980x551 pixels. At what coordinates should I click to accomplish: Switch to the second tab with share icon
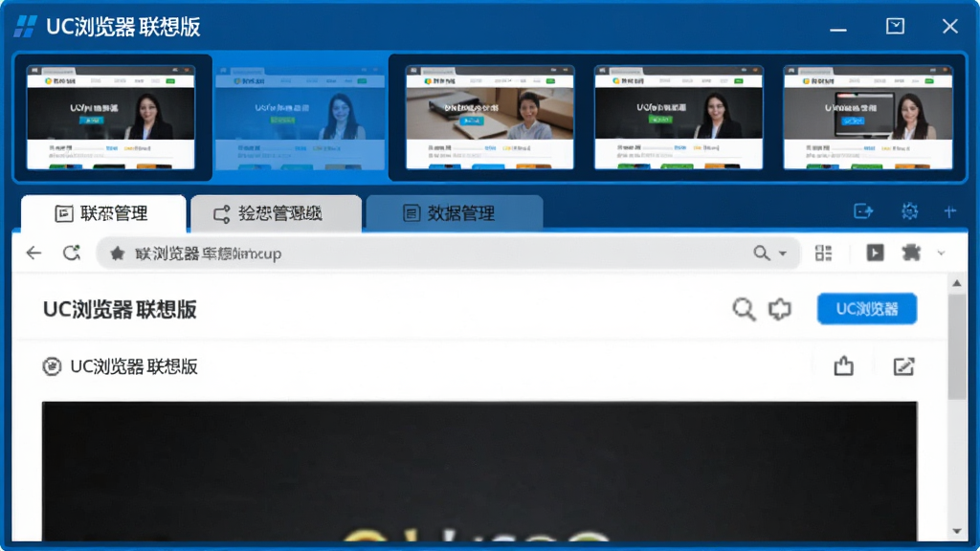277,213
